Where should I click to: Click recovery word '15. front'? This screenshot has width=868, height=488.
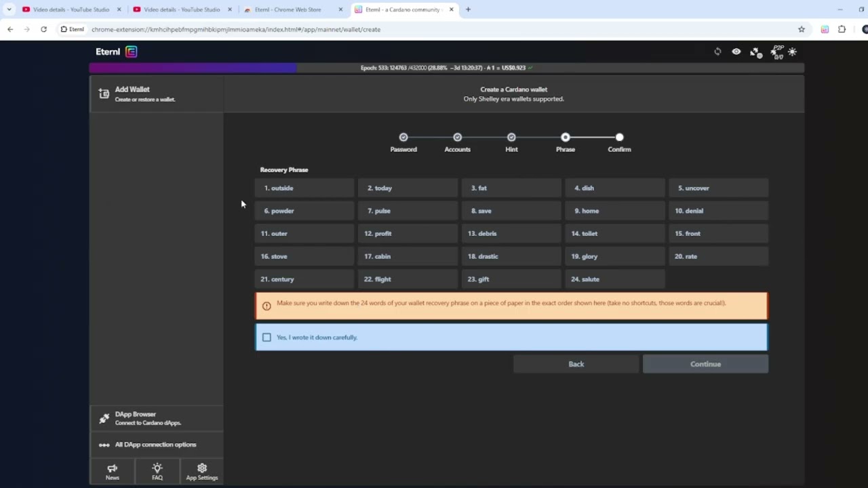click(719, 233)
